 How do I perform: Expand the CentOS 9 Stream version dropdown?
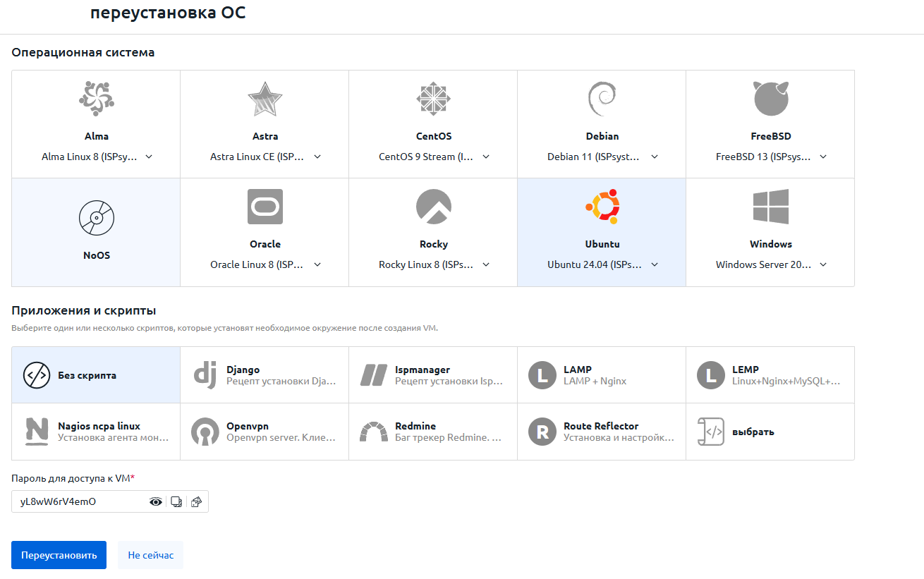tap(434, 157)
